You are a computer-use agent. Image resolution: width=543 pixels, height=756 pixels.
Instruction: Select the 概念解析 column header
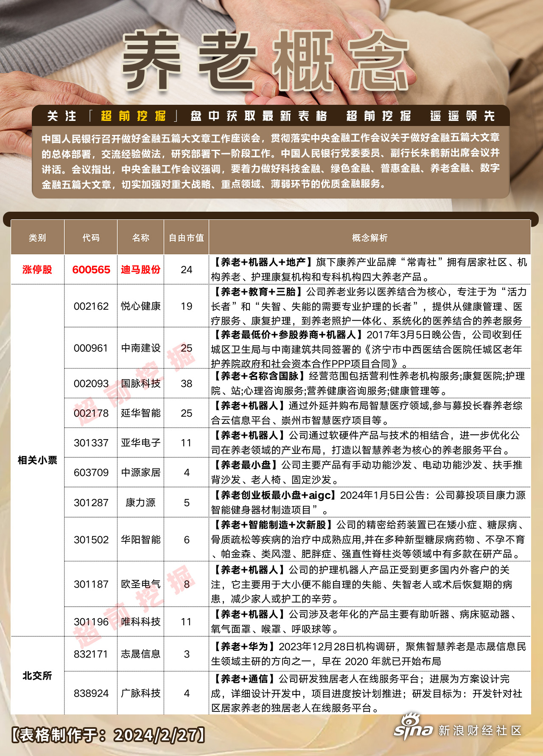pos(369,238)
